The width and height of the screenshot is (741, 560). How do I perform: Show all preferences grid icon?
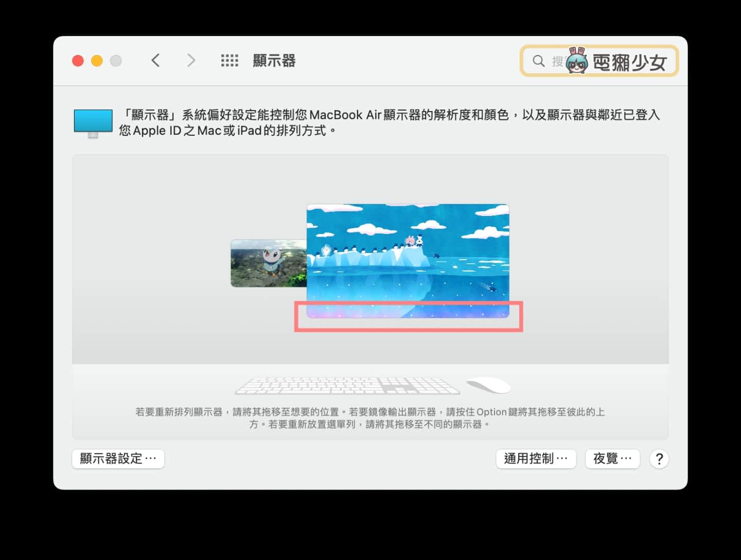pyautogui.click(x=230, y=61)
